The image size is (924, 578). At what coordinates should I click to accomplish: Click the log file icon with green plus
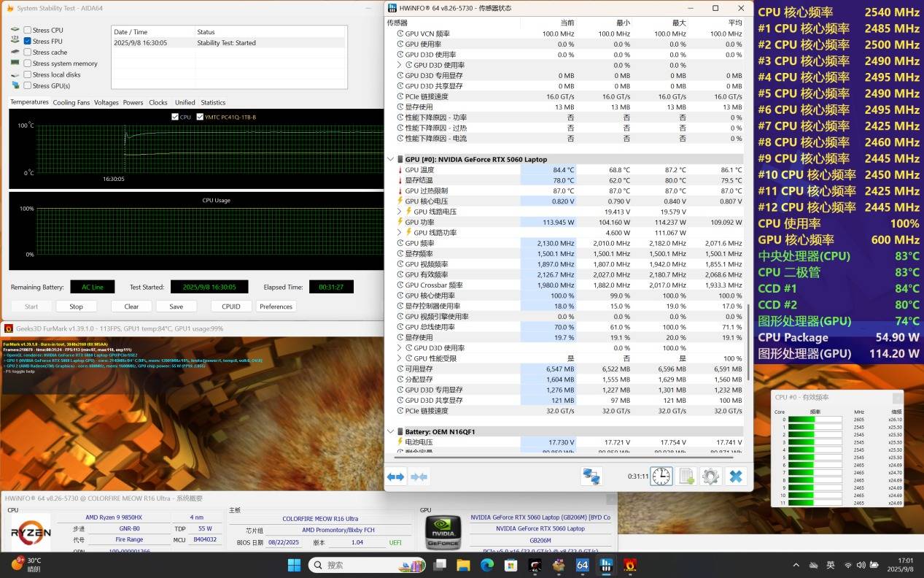point(686,477)
